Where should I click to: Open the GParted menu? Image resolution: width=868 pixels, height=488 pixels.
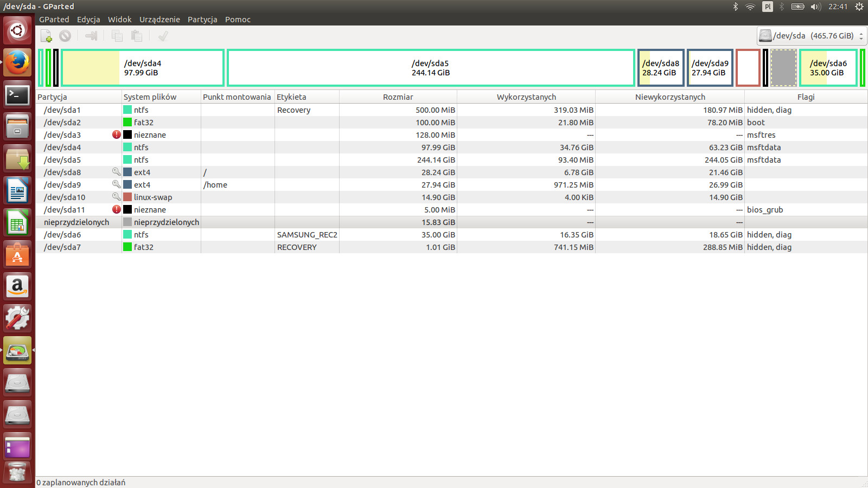click(54, 20)
